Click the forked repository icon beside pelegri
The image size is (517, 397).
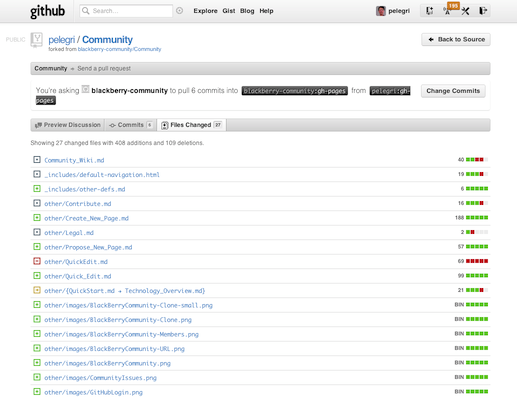coord(37,40)
